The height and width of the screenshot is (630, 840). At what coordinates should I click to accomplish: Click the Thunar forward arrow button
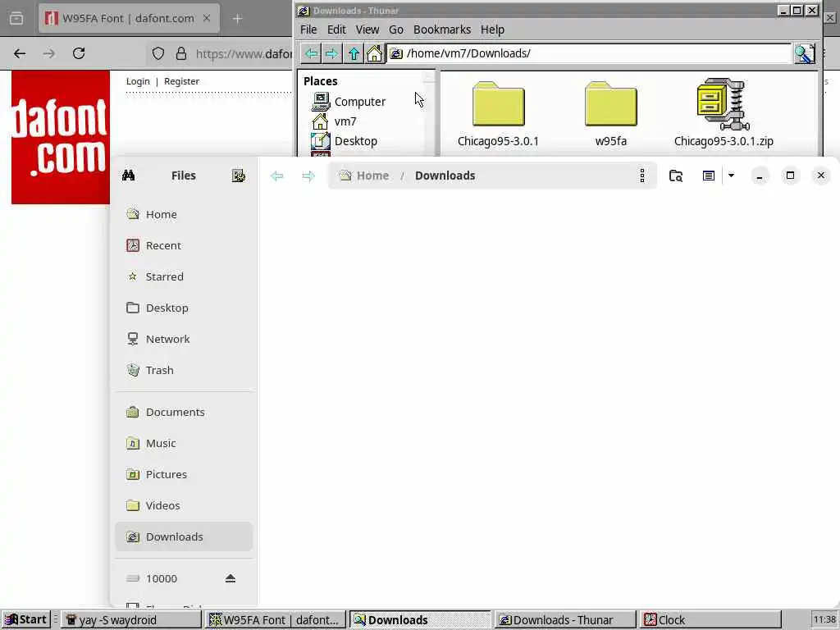click(331, 53)
